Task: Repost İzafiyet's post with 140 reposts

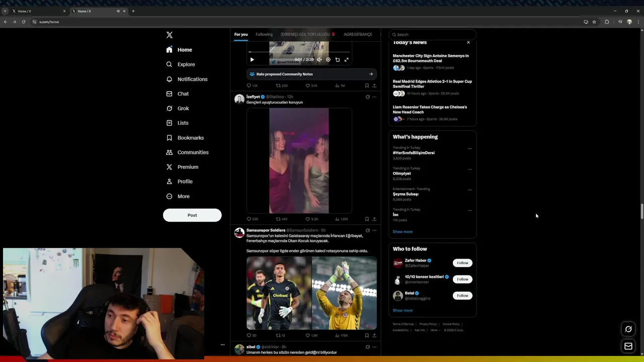Action: [281, 219]
